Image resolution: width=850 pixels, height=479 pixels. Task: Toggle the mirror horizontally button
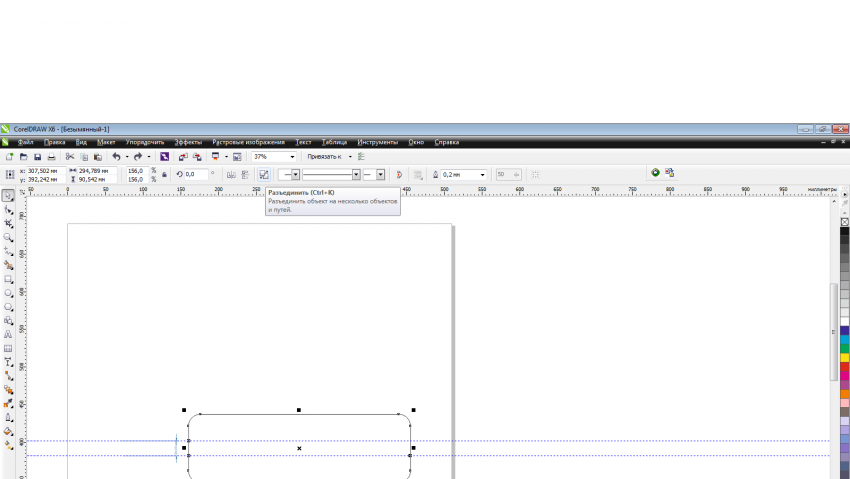tap(230, 174)
